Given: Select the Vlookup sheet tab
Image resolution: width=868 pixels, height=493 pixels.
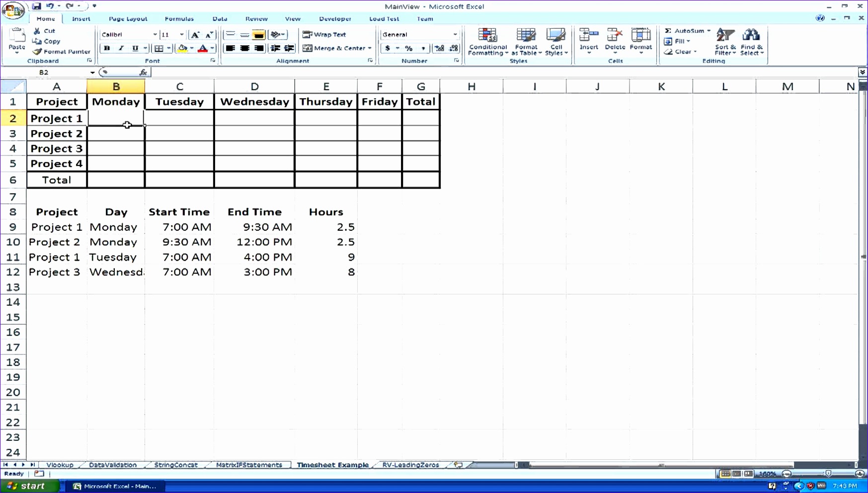Looking at the screenshot, I should click(x=59, y=465).
